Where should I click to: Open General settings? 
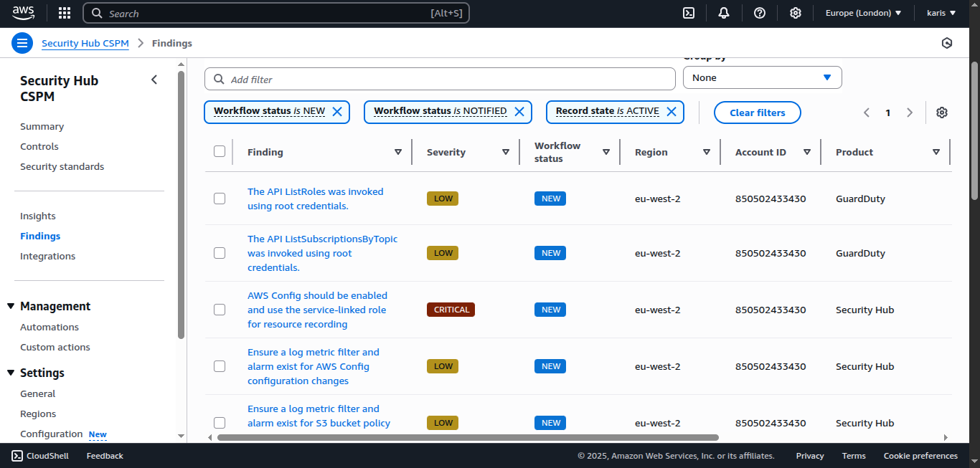point(37,393)
